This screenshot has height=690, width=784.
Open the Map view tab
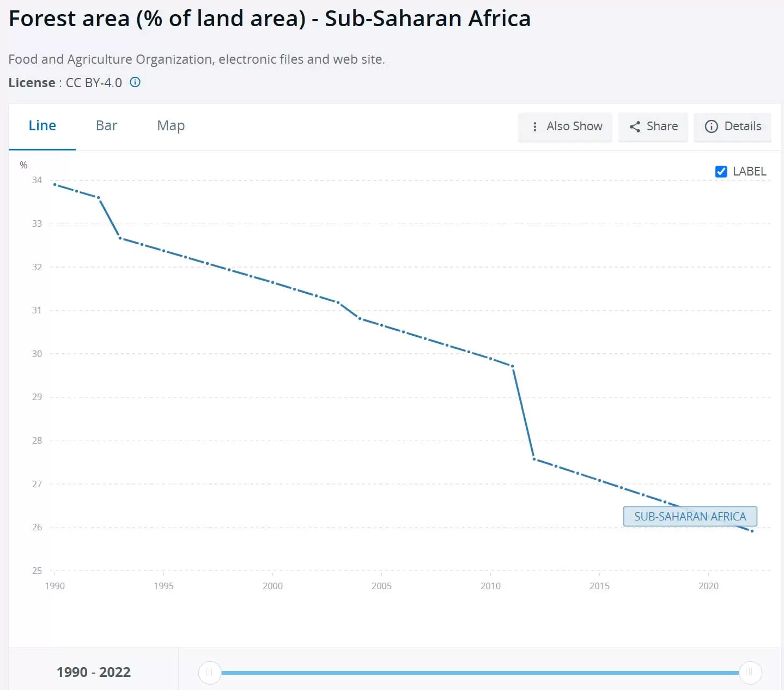pyautogui.click(x=171, y=126)
